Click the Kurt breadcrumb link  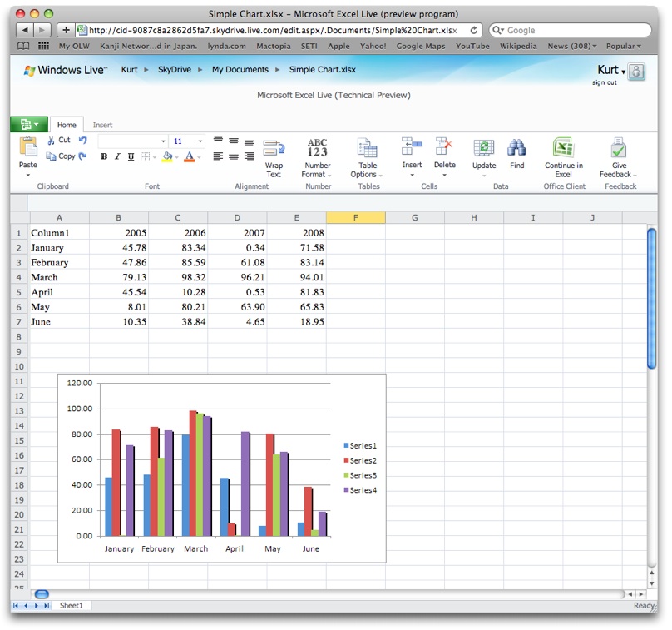[x=130, y=69]
